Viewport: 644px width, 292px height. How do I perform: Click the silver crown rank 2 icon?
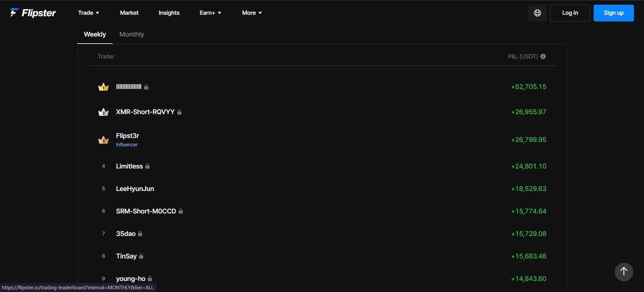click(103, 112)
